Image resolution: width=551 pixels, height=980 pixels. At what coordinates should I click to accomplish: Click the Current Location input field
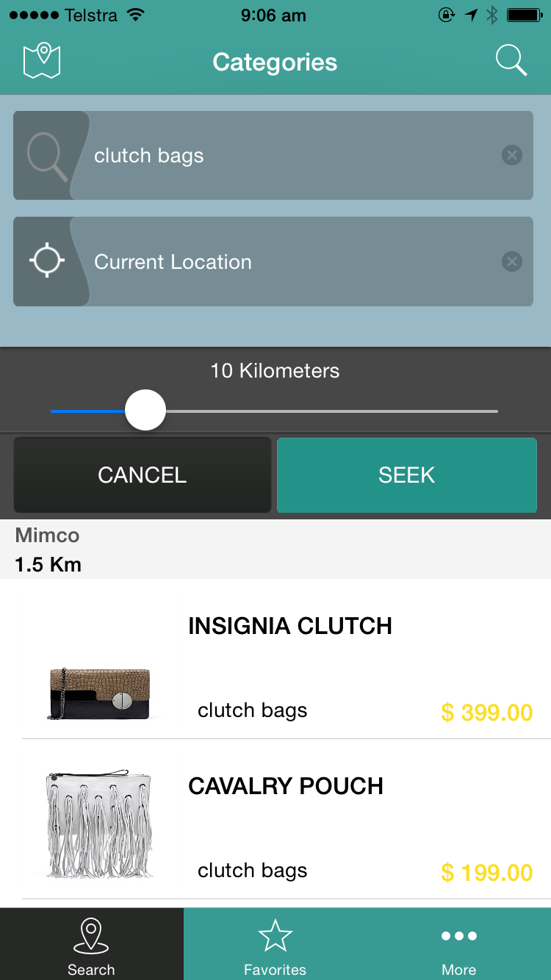(x=294, y=262)
